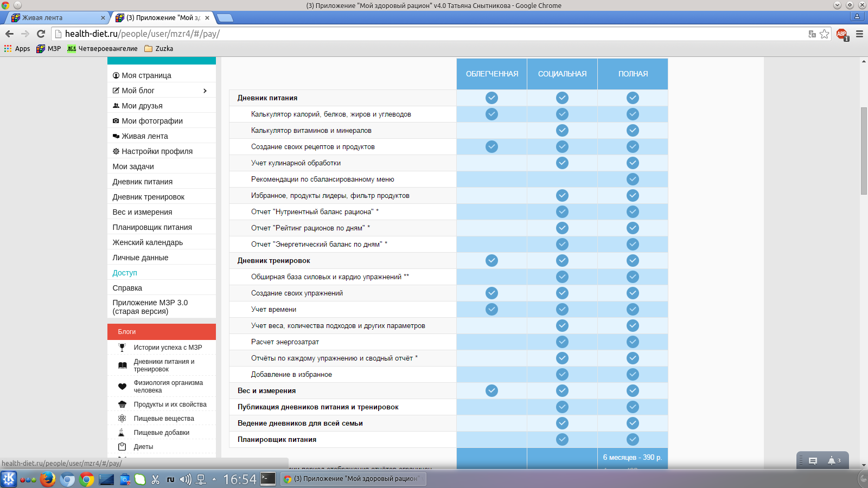Click the book icon for Дневники питания и тренировок
868x488 pixels.
point(122,365)
